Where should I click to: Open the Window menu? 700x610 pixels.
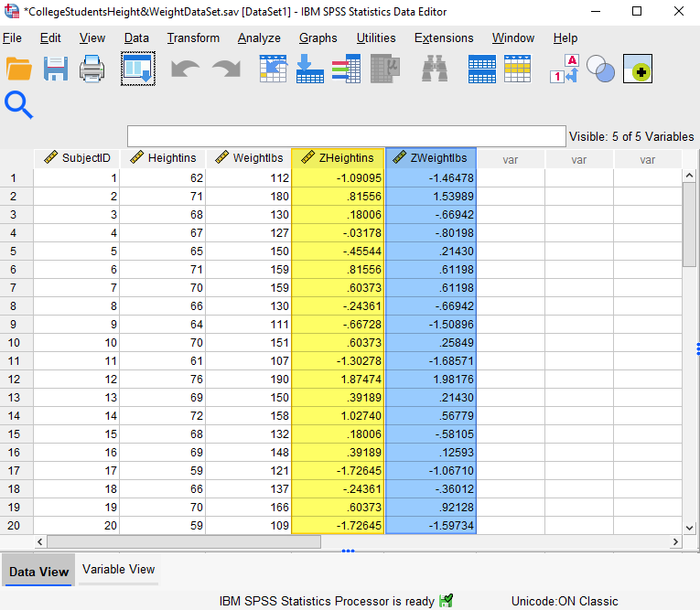(x=513, y=38)
